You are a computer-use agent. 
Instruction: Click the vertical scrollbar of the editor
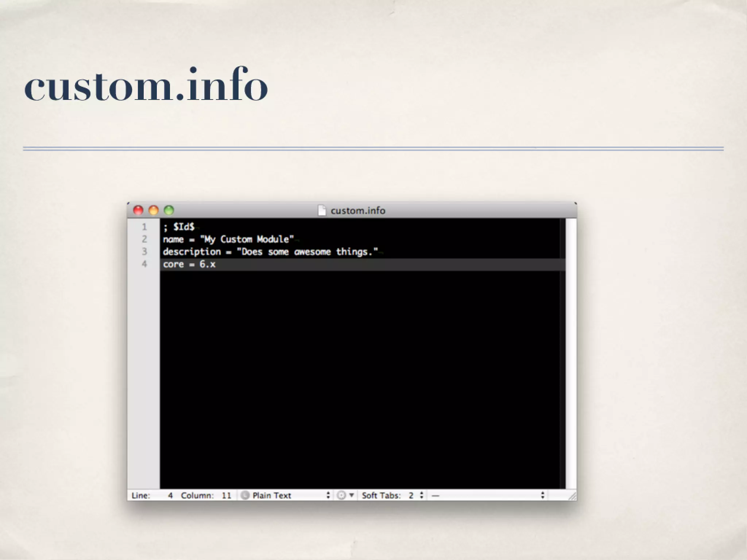pos(571,353)
